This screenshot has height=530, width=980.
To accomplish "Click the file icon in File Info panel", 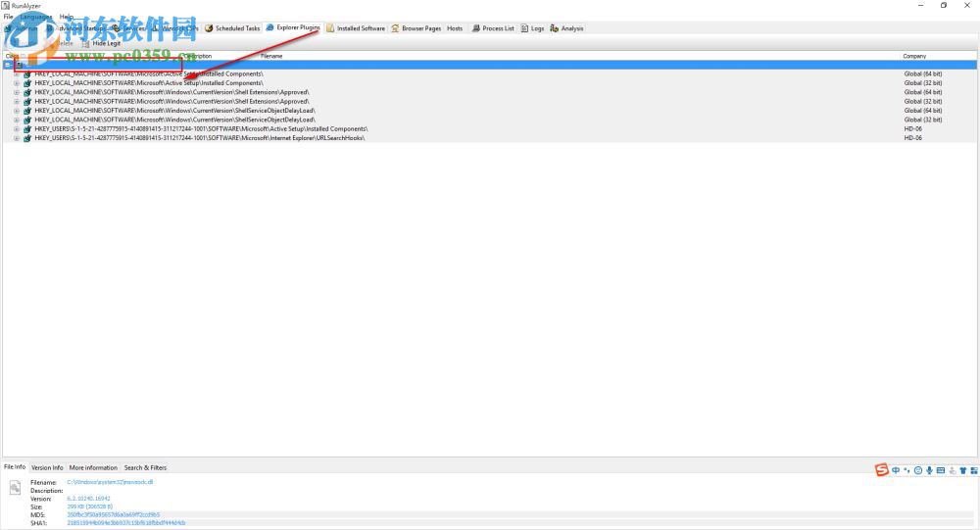I will coord(15,488).
